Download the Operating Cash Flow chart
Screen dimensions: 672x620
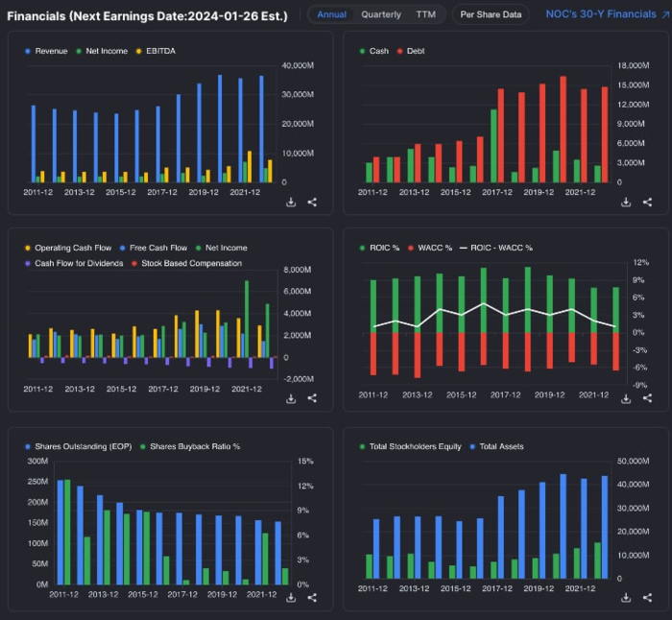click(291, 399)
